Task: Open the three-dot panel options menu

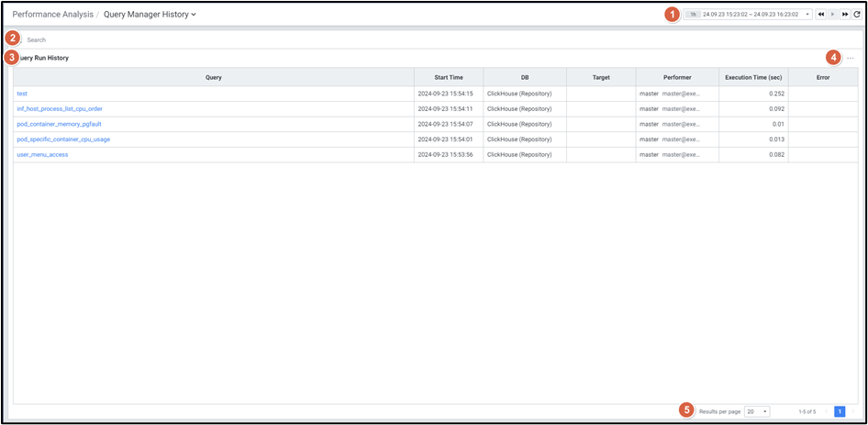Action: [x=851, y=58]
